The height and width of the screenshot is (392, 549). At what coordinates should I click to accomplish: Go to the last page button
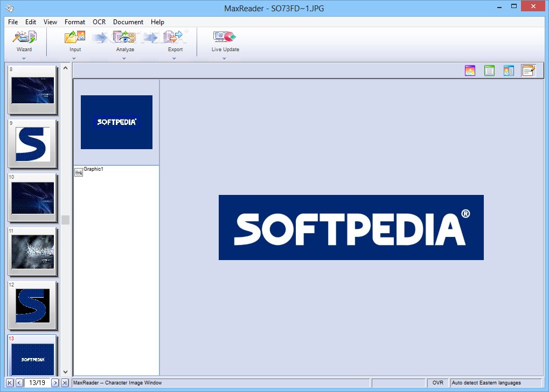[x=65, y=382]
